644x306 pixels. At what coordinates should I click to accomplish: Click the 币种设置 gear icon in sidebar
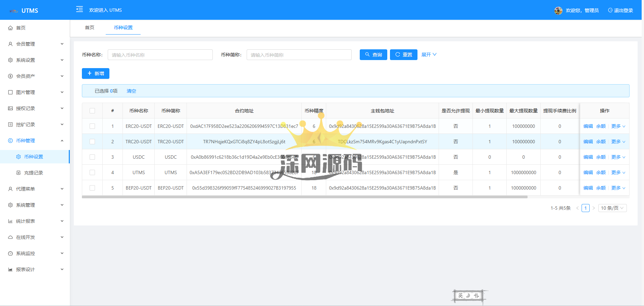pos(18,157)
